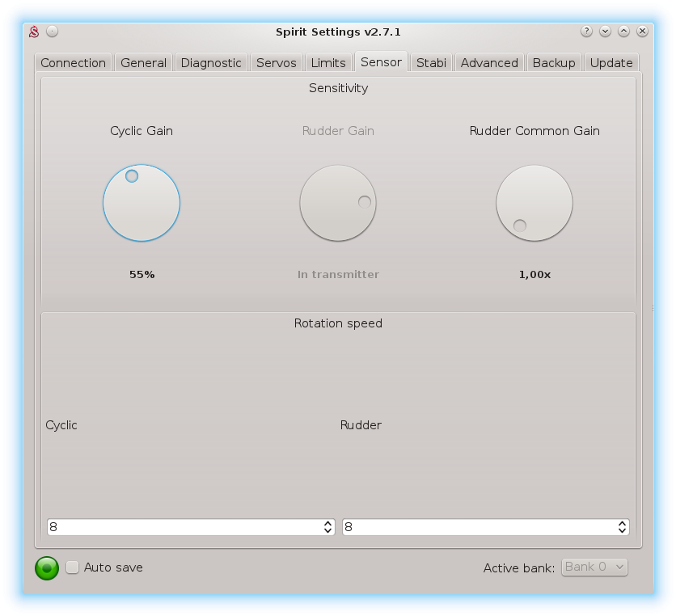Click the Cyclic Gain label
Image resolution: width=676 pixels, height=616 pixels.
tap(142, 131)
